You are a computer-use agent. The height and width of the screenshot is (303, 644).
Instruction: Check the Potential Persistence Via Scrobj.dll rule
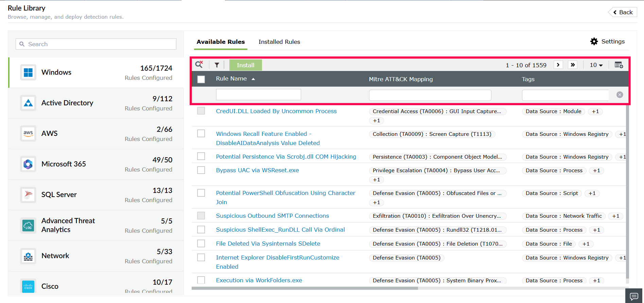point(201,156)
